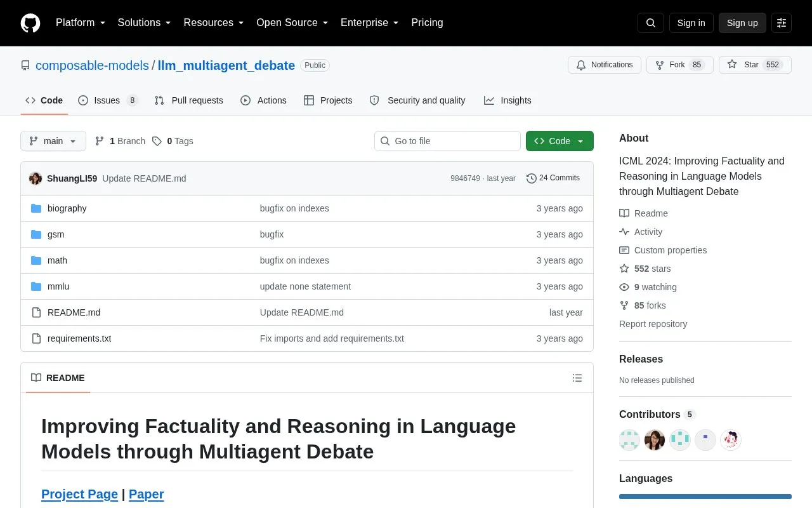812x508 pixels.
Task: Open the fourth contributor avatar
Action: (705, 440)
